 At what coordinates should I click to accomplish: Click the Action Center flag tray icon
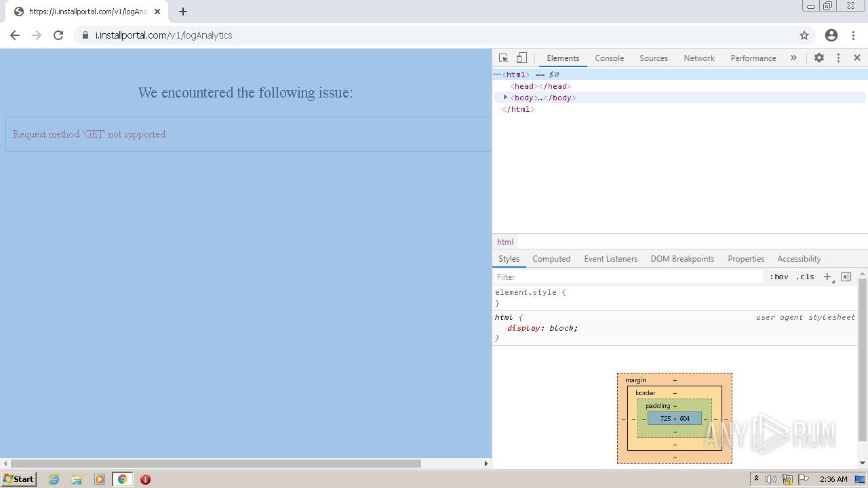(x=804, y=479)
